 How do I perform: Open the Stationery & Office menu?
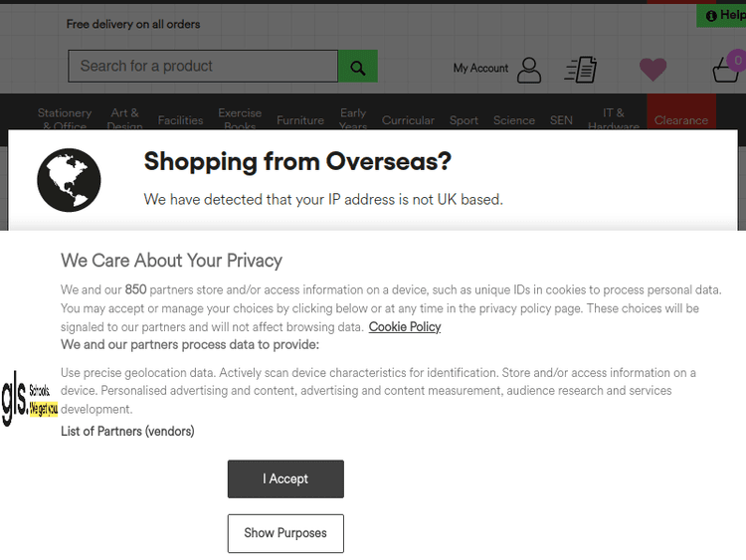tap(65, 119)
